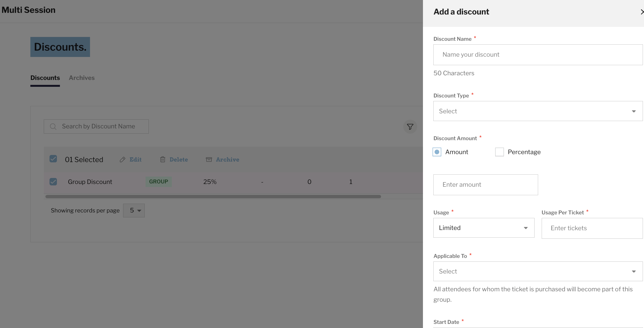Open the Discount Type dropdown
Viewport: 644px width, 328px height.
tap(538, 111)
